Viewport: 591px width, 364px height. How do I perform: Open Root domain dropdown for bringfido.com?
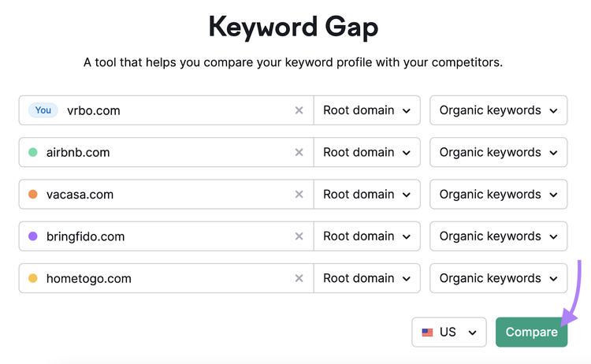[366, 236]
